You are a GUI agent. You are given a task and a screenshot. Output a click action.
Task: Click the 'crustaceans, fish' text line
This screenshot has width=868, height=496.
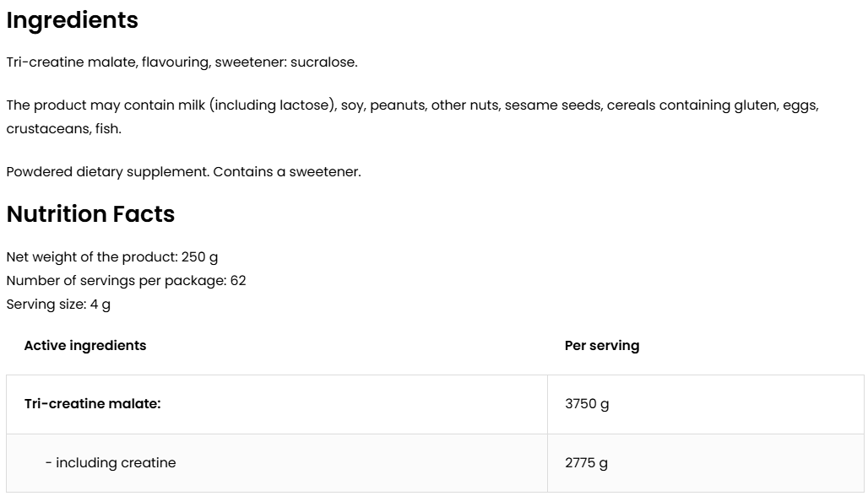click(63, 129)
